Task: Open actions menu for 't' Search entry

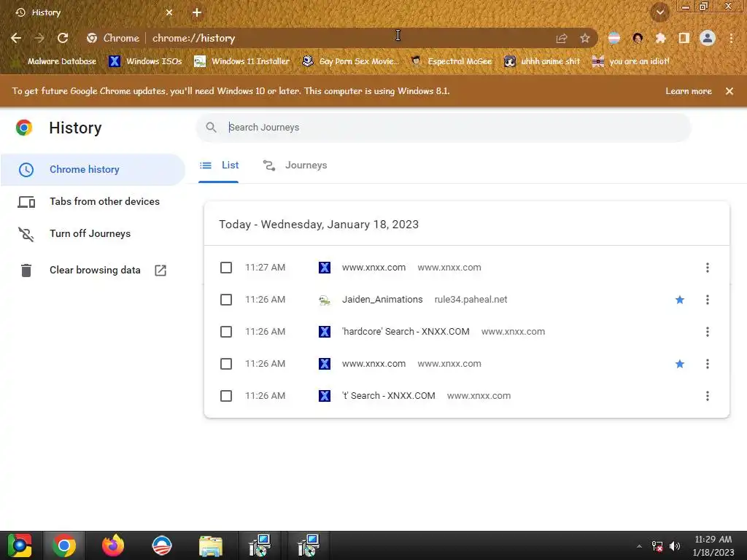Action: coord(708,396)
